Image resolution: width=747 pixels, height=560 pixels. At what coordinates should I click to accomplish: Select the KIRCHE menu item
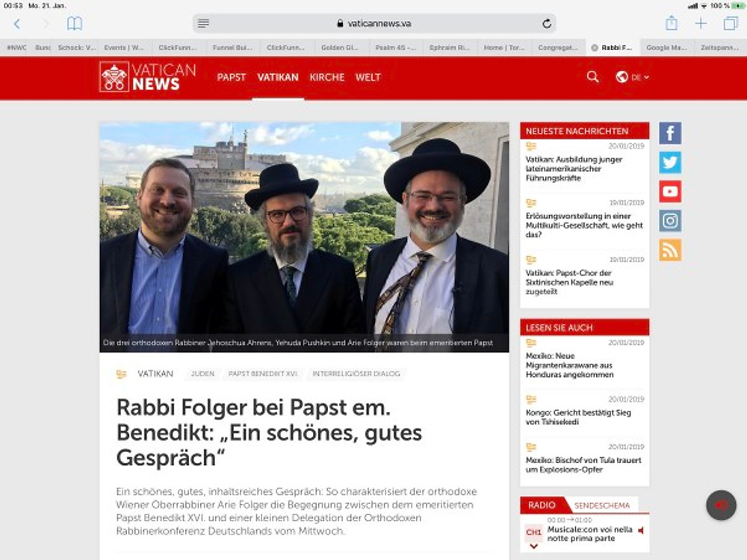[327, 77]
